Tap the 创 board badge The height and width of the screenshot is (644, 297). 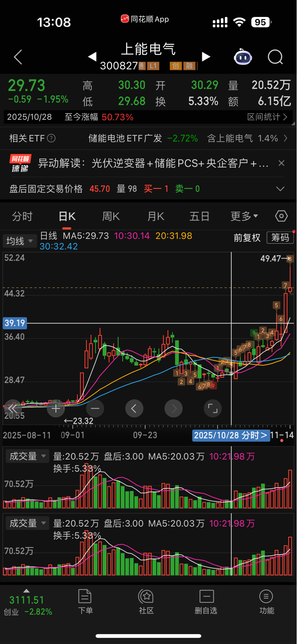(x=175, y=66)
